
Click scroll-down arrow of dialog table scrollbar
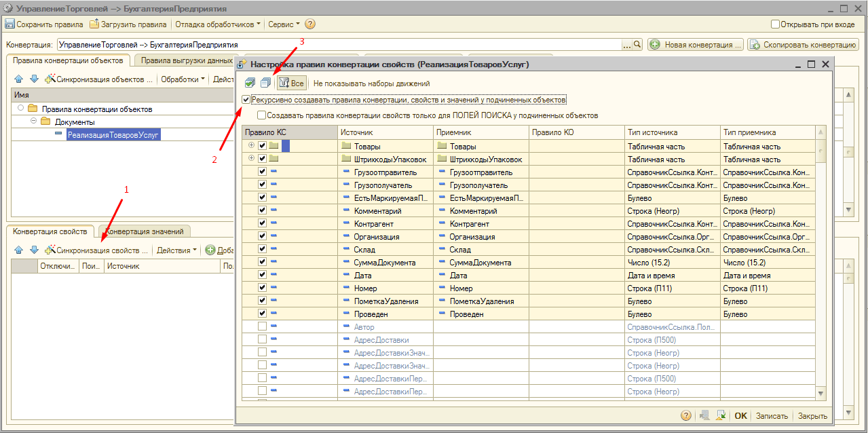coord(820,394)
